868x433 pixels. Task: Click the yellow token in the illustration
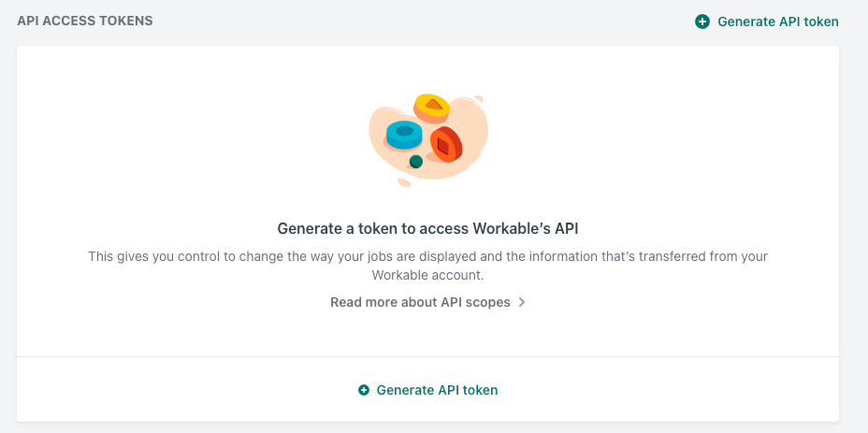pos(432,108)
